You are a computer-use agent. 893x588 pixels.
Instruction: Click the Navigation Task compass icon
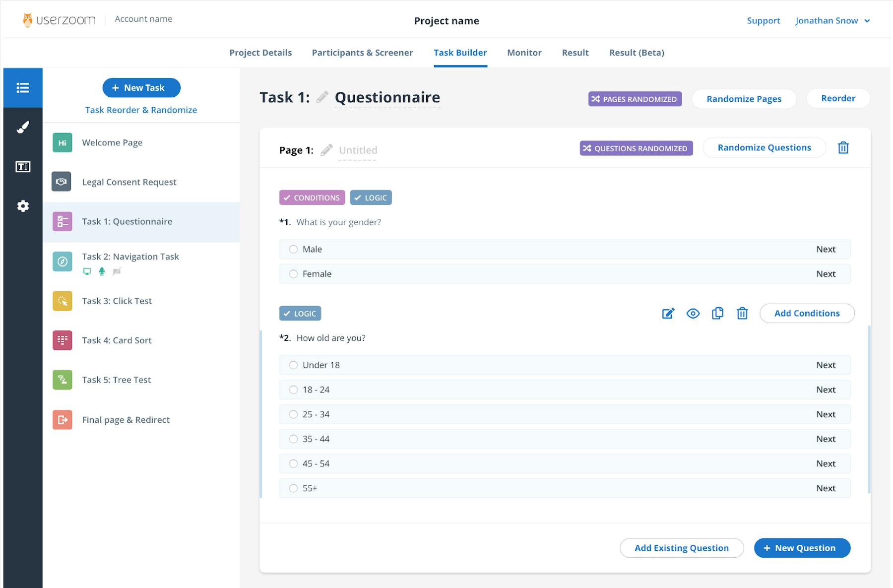click(62, 261)
